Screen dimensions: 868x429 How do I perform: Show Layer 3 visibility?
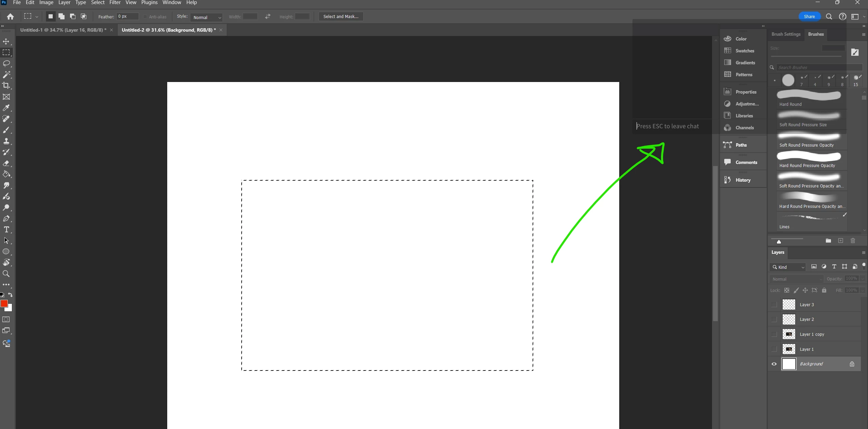pyautogui.click(x=774, y=304)
